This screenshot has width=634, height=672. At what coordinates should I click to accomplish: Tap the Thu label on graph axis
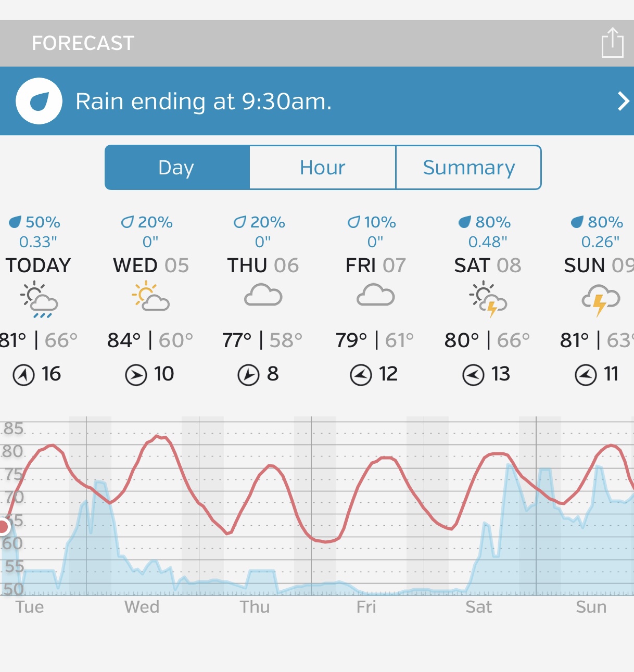[255, 607]
